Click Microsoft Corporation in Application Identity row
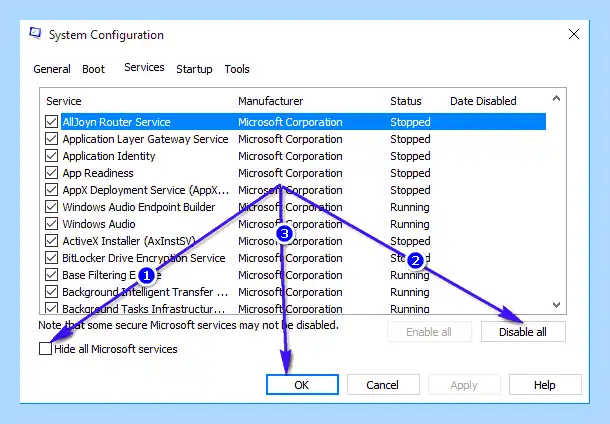 tap(290, 156)
